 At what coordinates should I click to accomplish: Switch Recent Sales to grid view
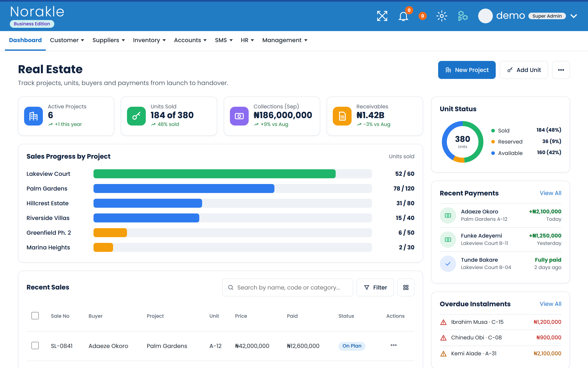406,287
